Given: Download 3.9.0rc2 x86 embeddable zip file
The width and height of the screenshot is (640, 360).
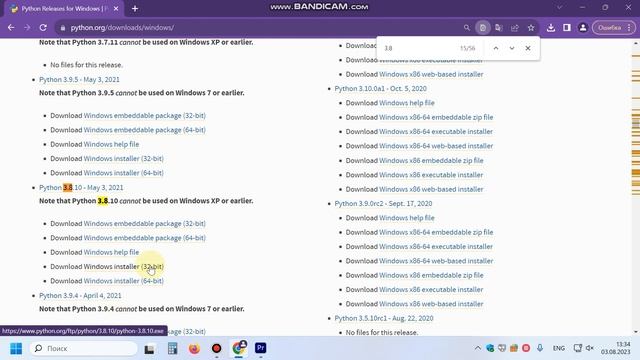Looking at the screenshot, I should point(431,276).
